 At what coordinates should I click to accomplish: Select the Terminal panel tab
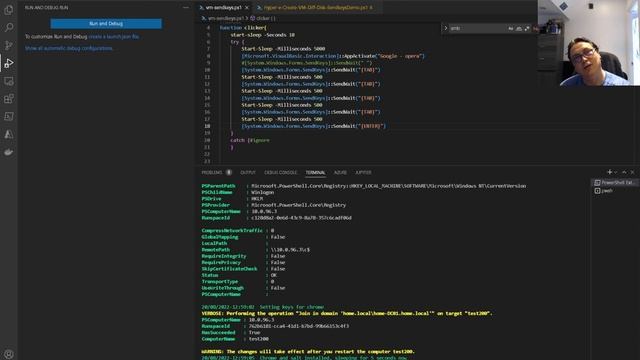point(316,173)
